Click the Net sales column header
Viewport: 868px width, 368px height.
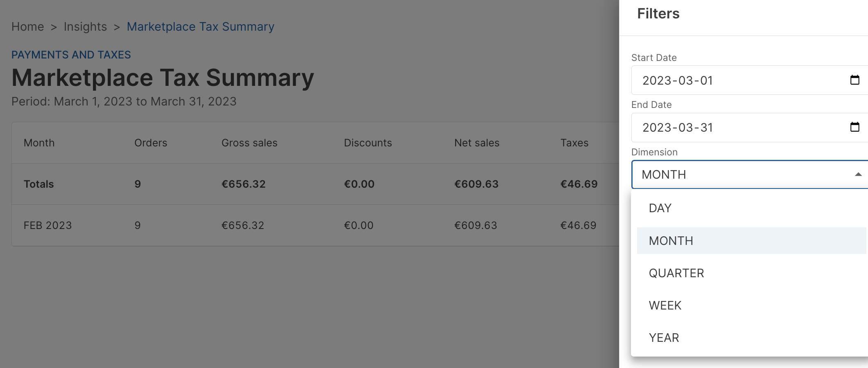[477, 143]
